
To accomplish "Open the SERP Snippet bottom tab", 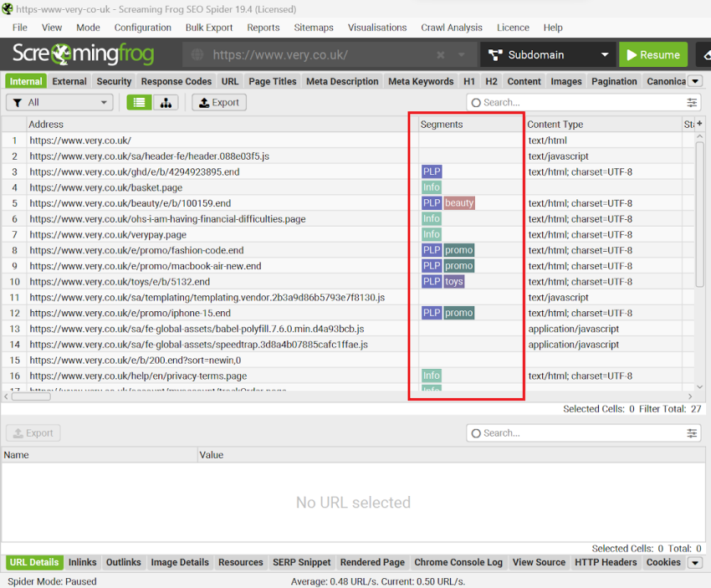I will pos(302,563).
